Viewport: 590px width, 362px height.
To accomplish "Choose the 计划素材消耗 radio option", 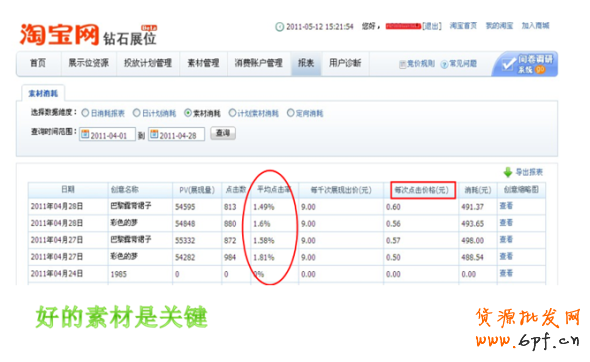I will click(x=232, y=113).
